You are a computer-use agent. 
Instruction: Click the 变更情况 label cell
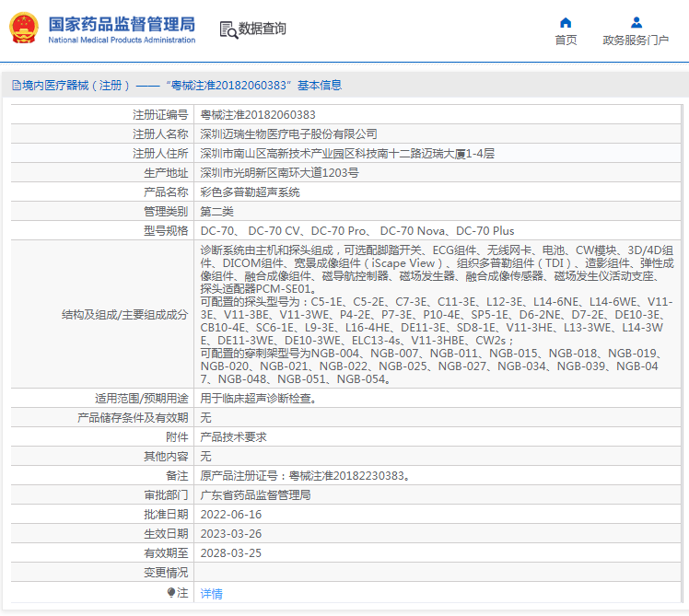coord(102,573)
